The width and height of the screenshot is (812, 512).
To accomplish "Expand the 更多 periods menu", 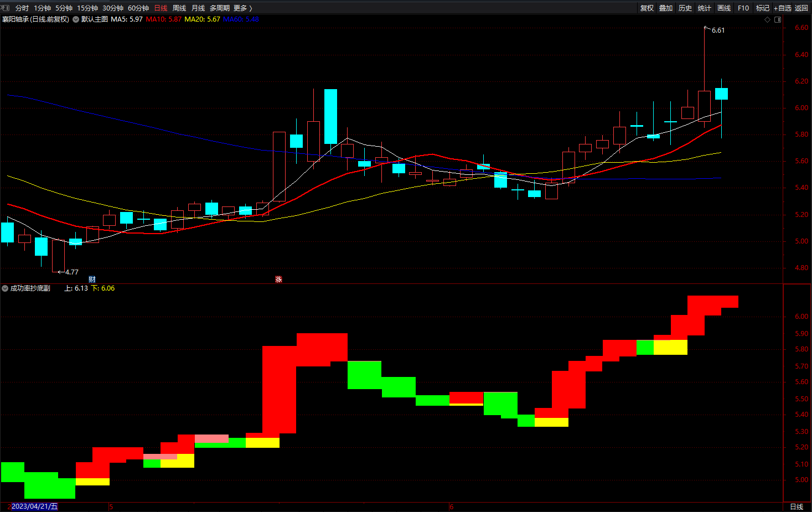I will point(243,8).
